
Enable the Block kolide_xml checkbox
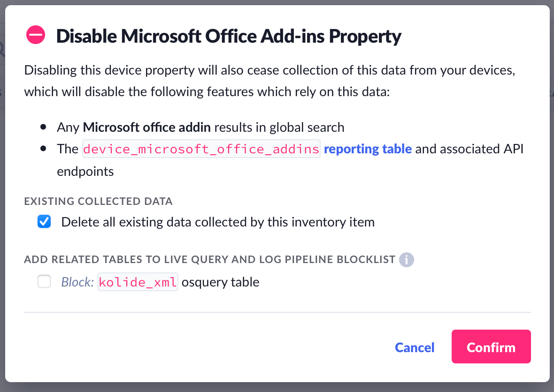(x=44, y=282)
